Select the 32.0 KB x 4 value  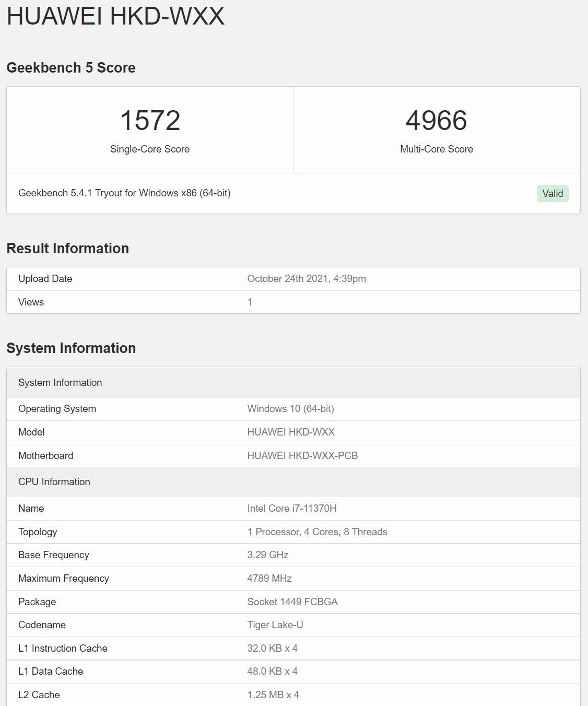point(273,649)
